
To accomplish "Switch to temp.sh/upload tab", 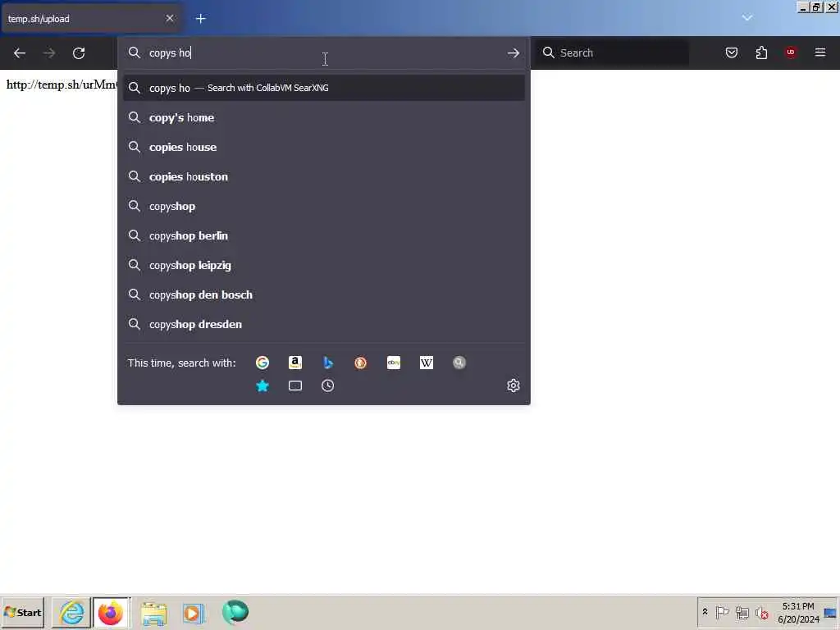I will tap(91, 19).
